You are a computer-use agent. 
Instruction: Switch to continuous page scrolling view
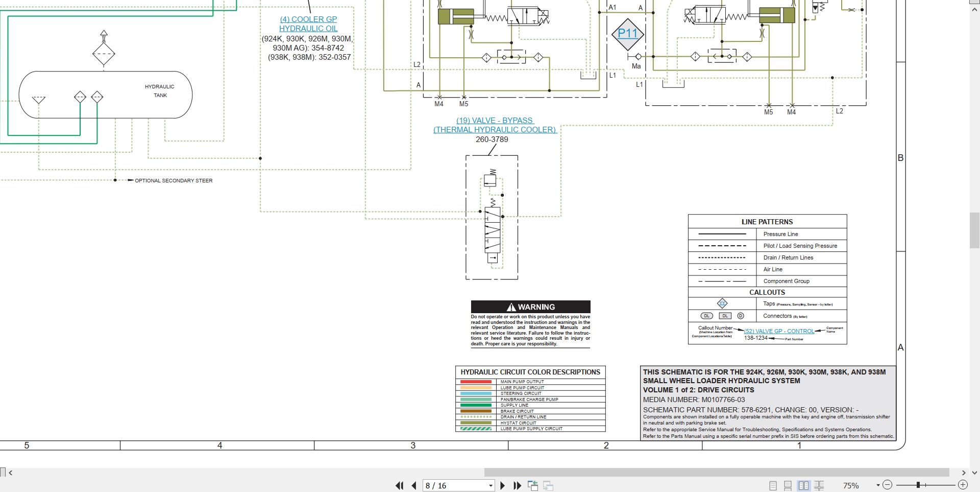[x=788, y=485]
